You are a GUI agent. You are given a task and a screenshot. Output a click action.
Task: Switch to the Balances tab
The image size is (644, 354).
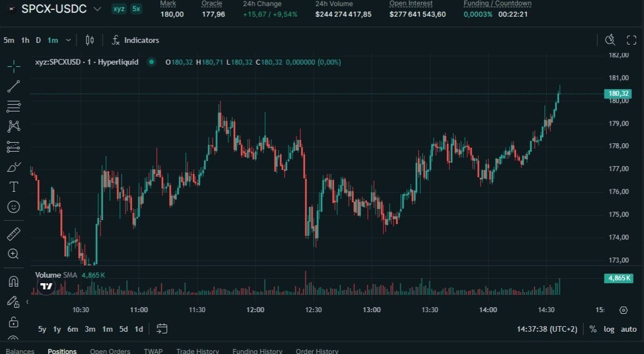coord(20,351)
